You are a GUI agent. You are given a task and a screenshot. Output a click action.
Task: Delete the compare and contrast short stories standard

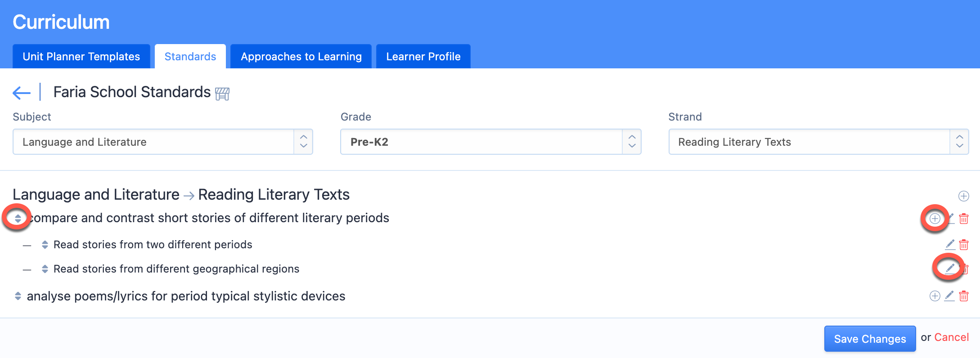coord(964,219)
